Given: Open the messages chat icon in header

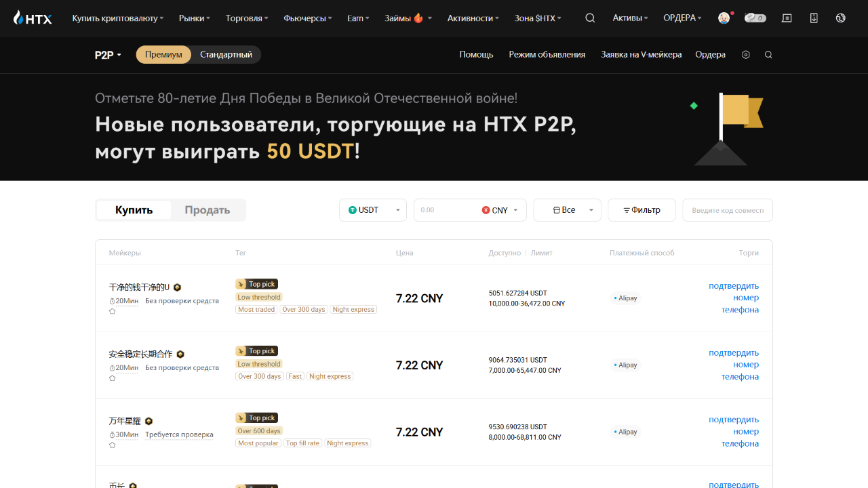Looking at the screenshot, I should [x=787, y=18].
